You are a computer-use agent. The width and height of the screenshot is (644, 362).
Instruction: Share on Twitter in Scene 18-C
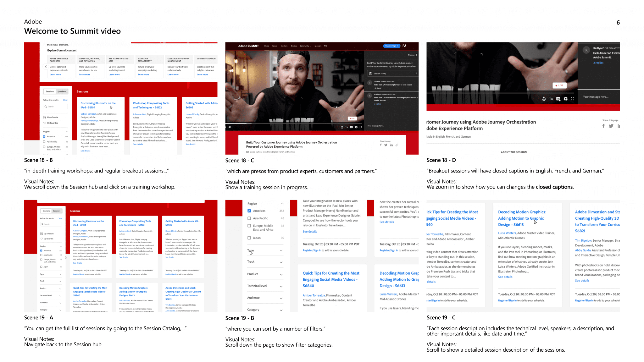pyautogui.click(x=386, y=145)
